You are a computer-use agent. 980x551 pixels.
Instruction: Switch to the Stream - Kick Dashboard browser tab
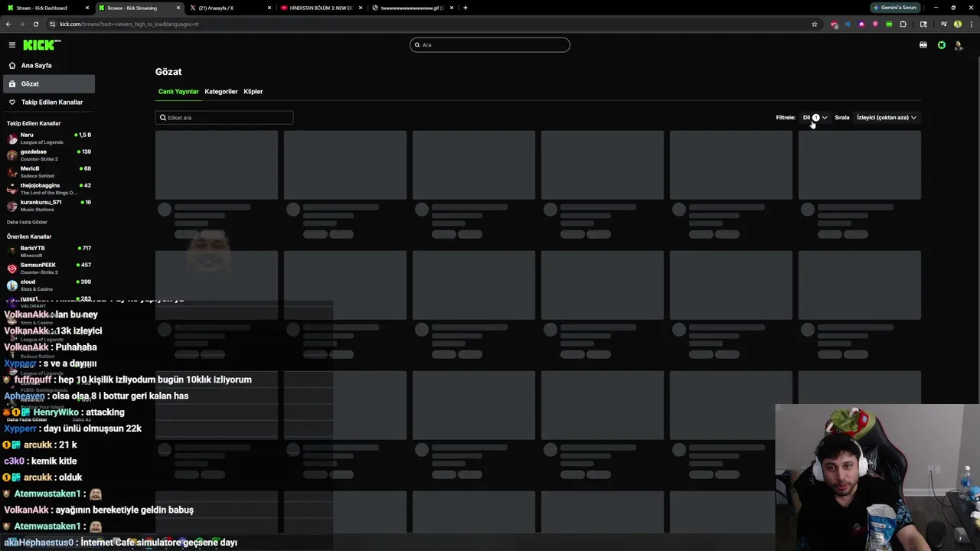click(46, 8)
